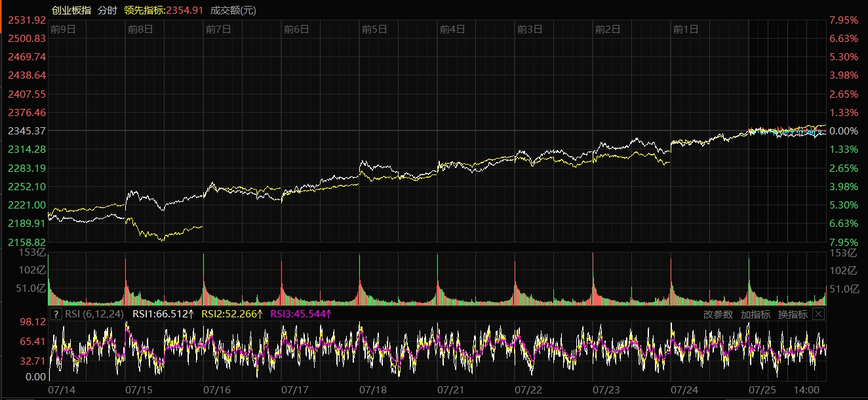Open the RSI indicator help question mark
The image size is (868, 400).
click(x=56, y=314)
